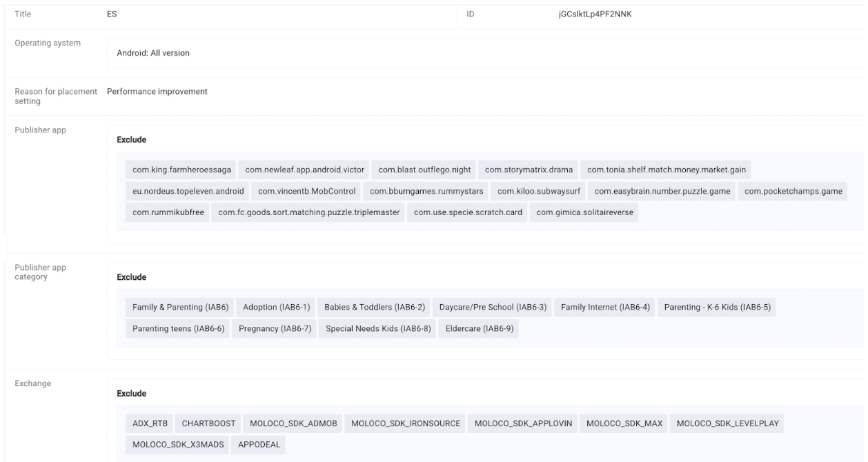This screenshot has height=462, width=868.
Task: Select Special Needs Kids (IAB6-8) tag
Action: point(378,328)
